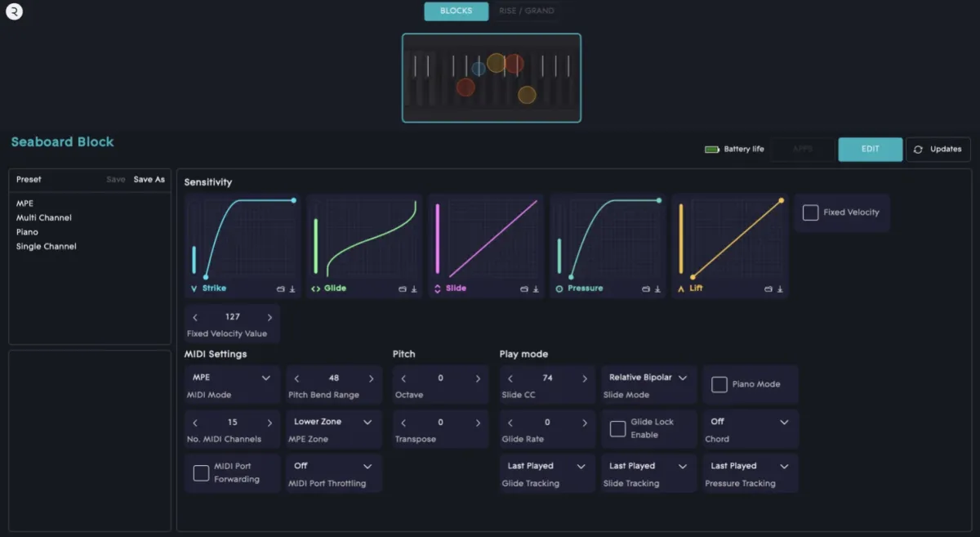The image size is (980, 537).
Task: Expand the Slide Tracking dropdown
Action: (x=649, y=466)
